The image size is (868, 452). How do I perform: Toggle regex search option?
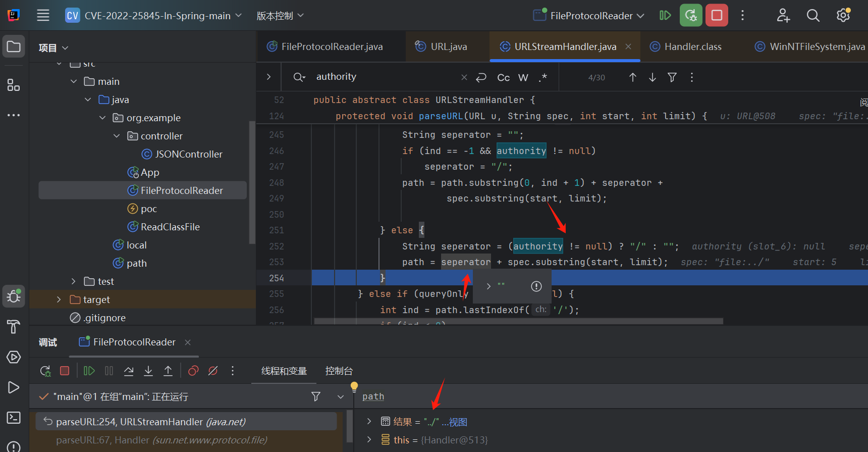(x=542, y=77)
